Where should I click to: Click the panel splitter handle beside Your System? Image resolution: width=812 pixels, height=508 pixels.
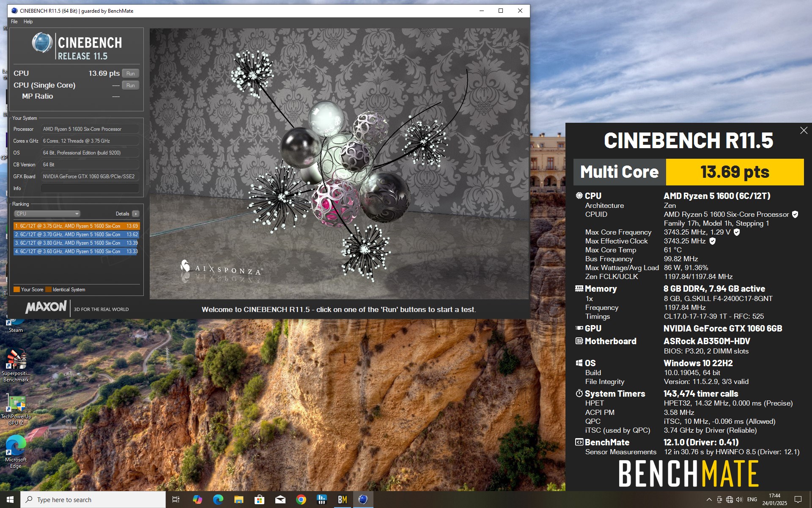(x=147, y=172)
